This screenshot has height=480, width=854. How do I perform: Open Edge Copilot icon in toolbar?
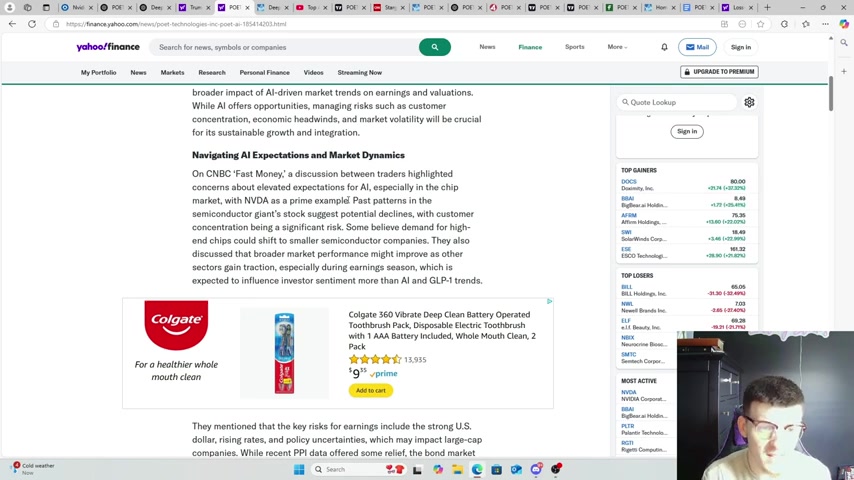(x=844, y=24)
